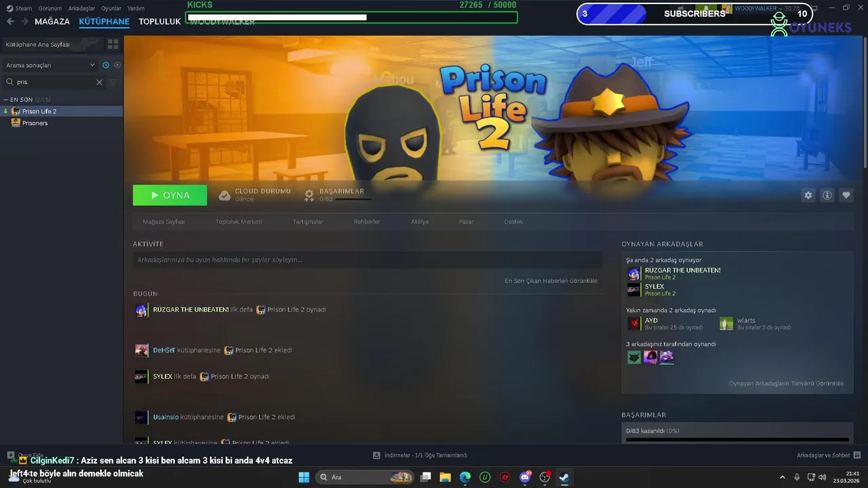This screenshot has width=868, height=488.
Task: Add Prison Life 2 to favorites
Action: point(846,195)
